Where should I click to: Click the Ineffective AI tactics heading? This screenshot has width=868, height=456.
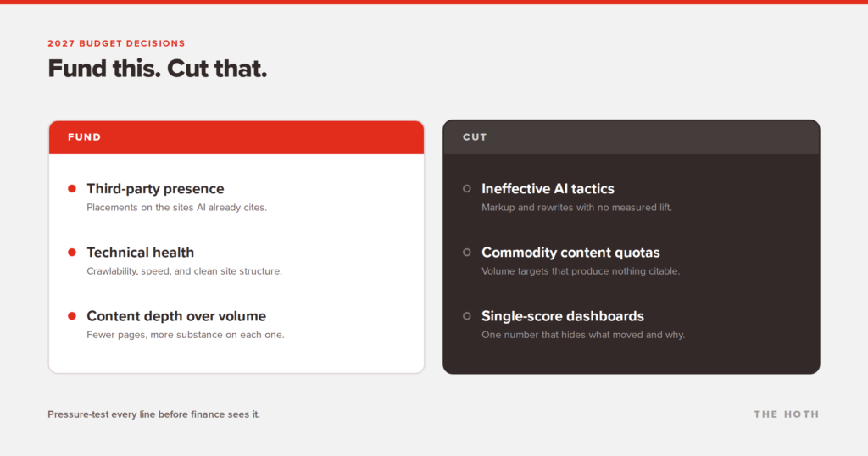548,189
